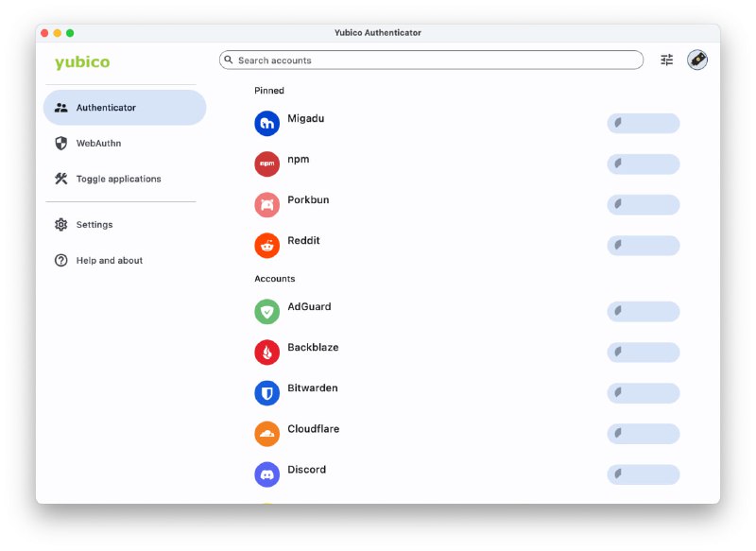Generate code for Cloudflare
Image resolution: width=756 pixels, height=551 pixels.
[644, 434]
